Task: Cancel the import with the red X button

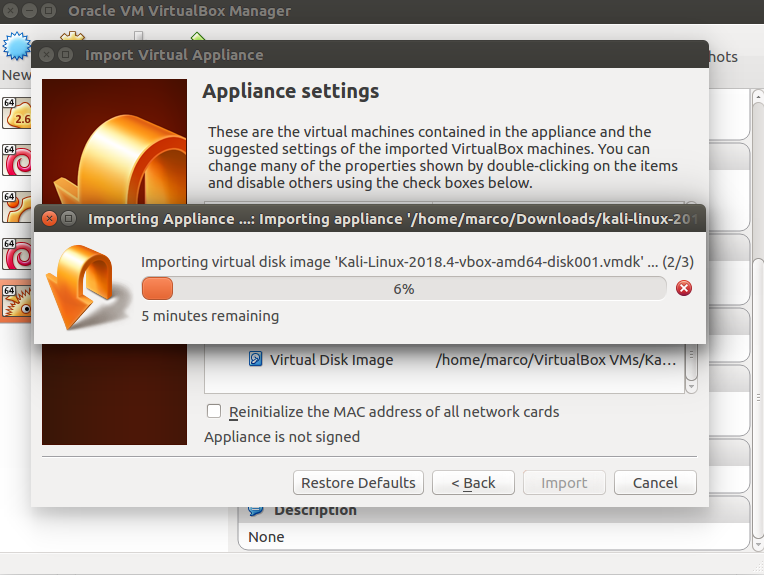Action: tap(684, 288)
